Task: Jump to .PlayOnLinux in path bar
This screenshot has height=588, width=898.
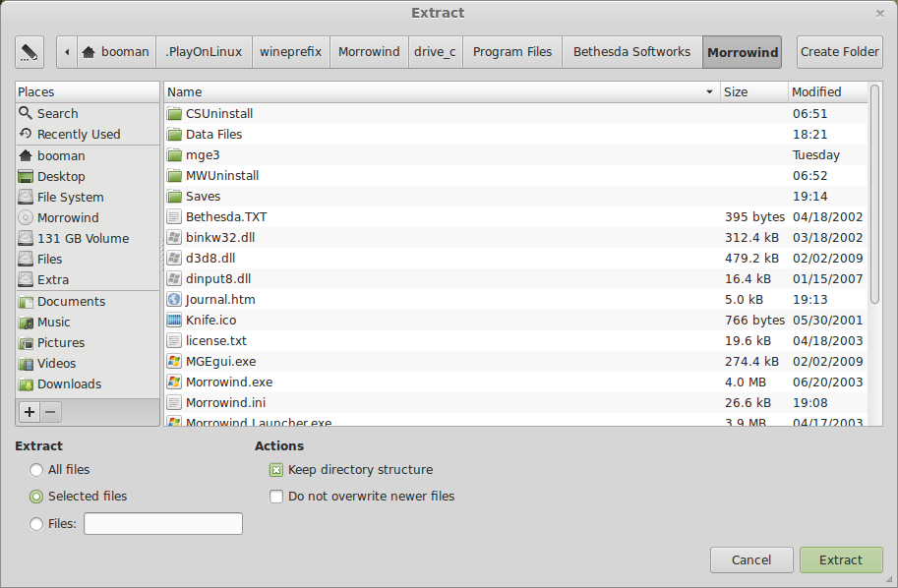Action: (204, 52)
